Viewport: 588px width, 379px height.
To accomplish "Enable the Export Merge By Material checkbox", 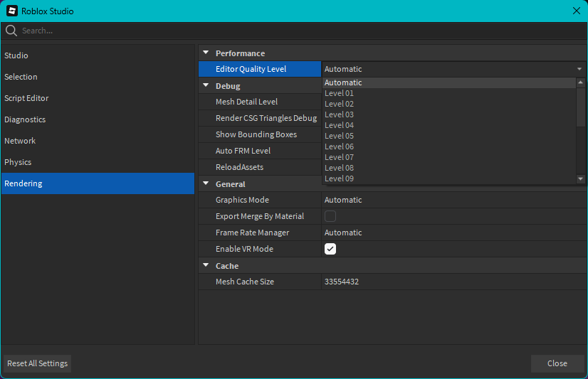I will (x=330, y=216).
